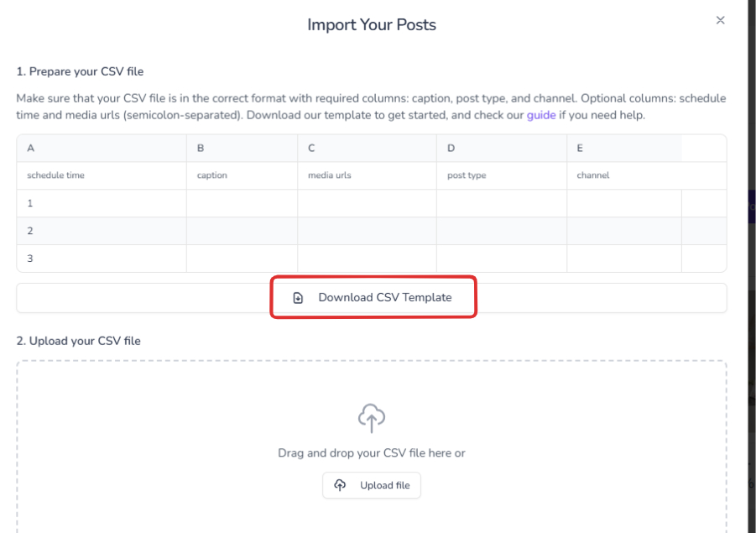Viewport: 756px width, 533px height.
Task: Click the channel column cell
Action: coord(593,175)
